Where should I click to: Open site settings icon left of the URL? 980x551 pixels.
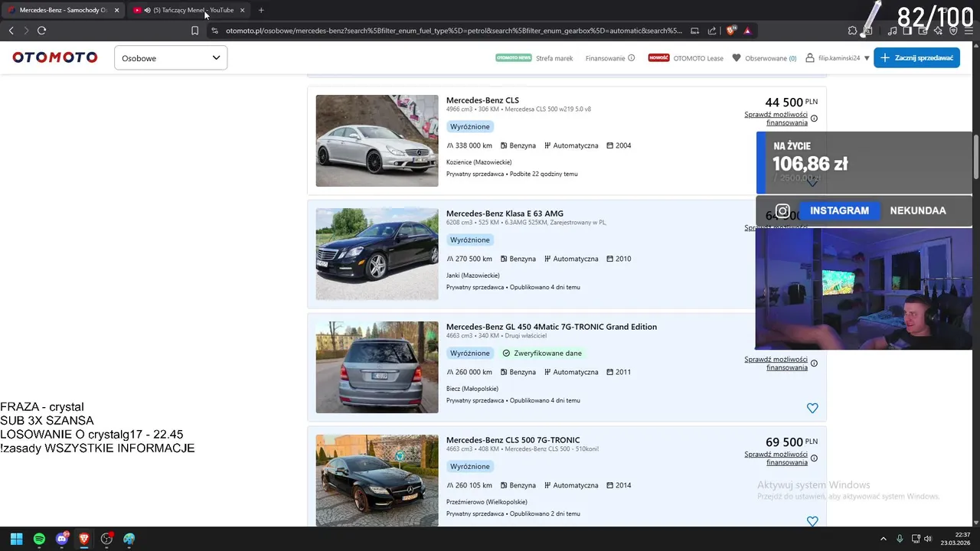[x=214, y=31]
